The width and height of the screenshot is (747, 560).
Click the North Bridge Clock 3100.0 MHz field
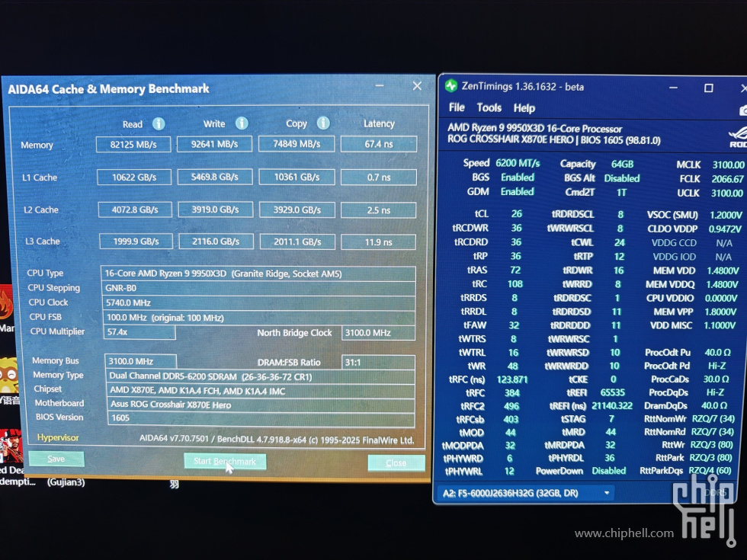click(x=378, y=333)
